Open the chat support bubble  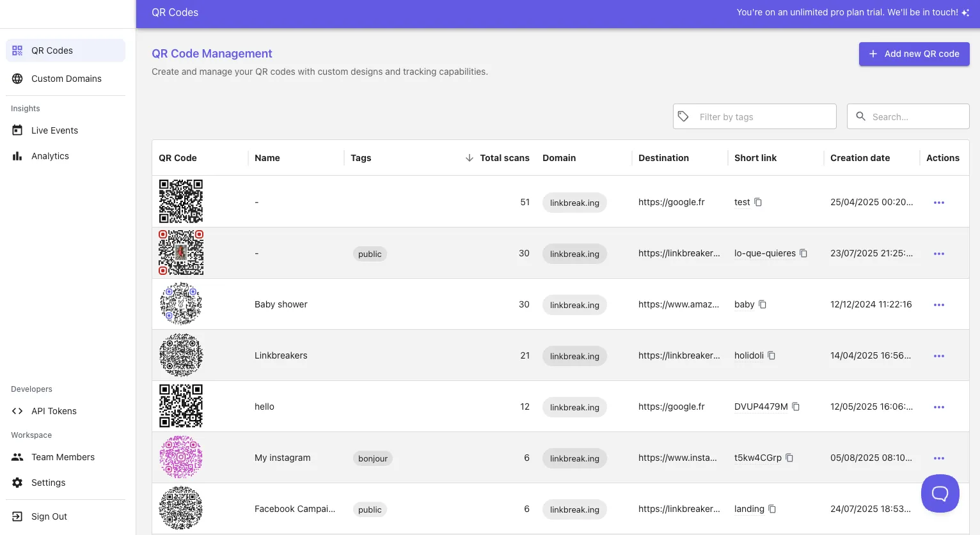tap(940, 493)
